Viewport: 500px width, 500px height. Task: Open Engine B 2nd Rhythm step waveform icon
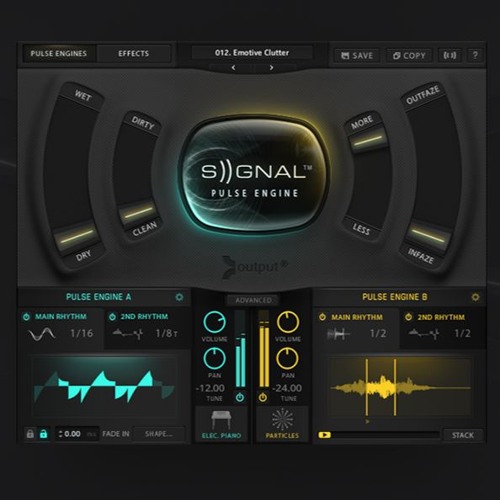(x=424, y=333)
